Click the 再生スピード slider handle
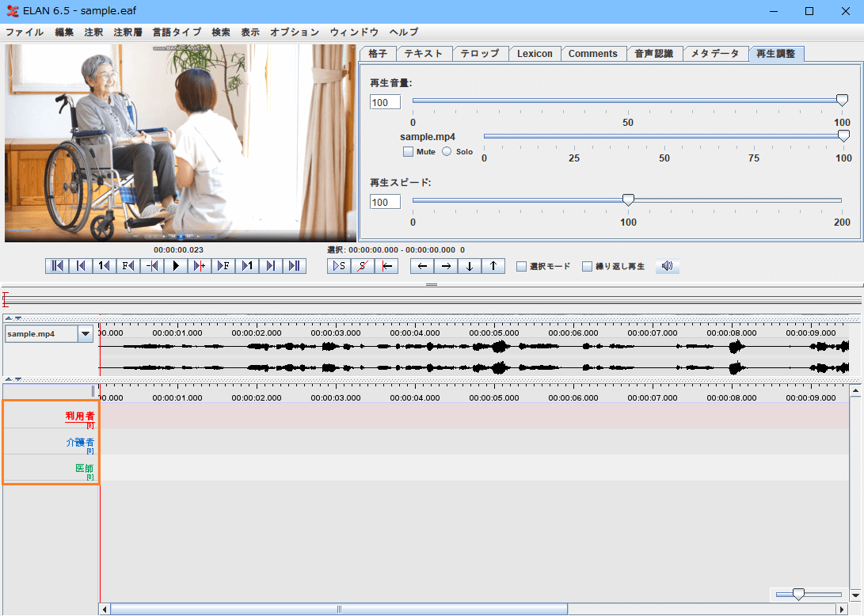The width and height of the screenshot is (864, 616). pos(628,200)
